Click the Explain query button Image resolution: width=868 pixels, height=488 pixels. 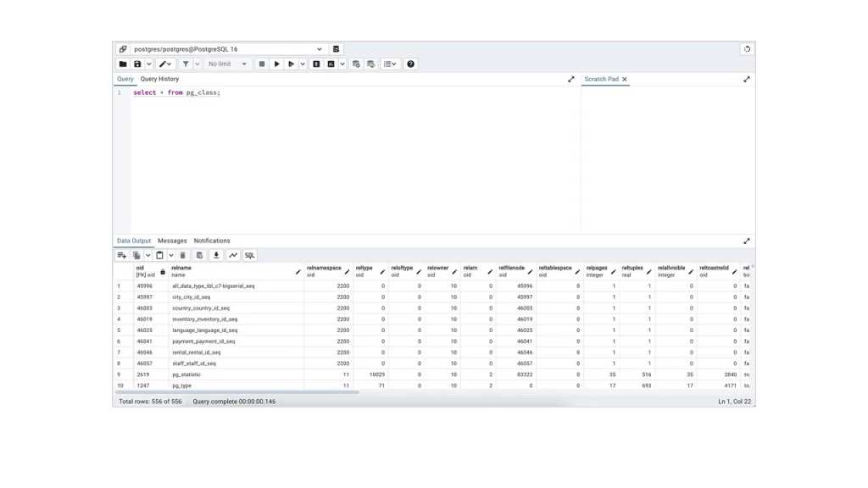[x=316, y=64]
